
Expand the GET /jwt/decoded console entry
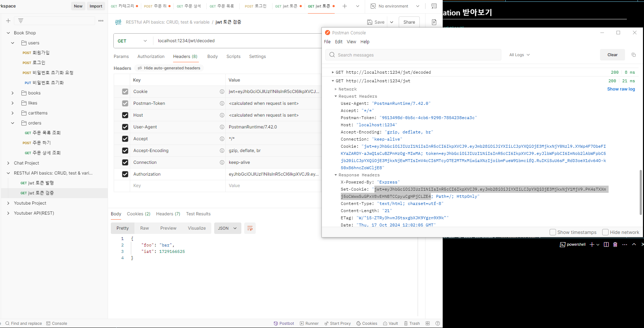point(333,72)
